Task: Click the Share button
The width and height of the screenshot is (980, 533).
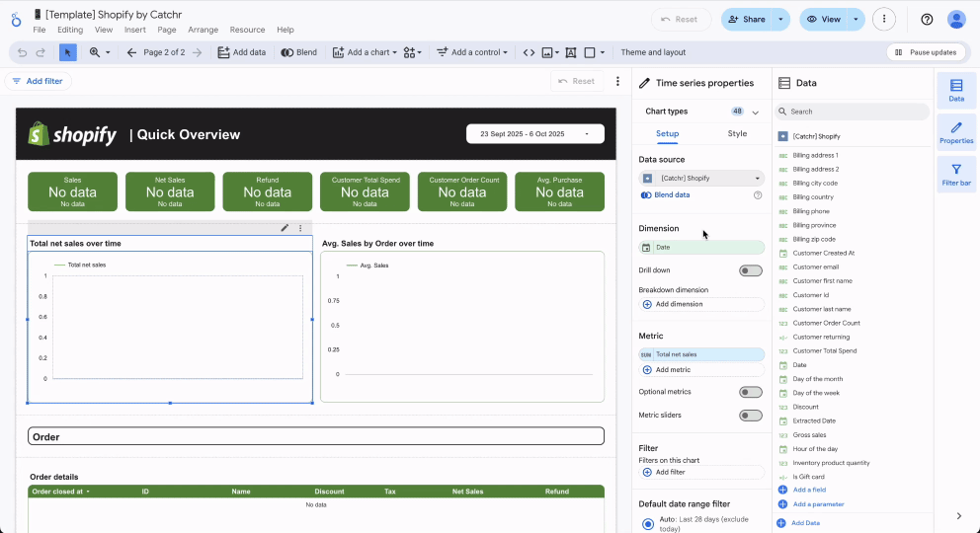Action: [x=746, y=20]
